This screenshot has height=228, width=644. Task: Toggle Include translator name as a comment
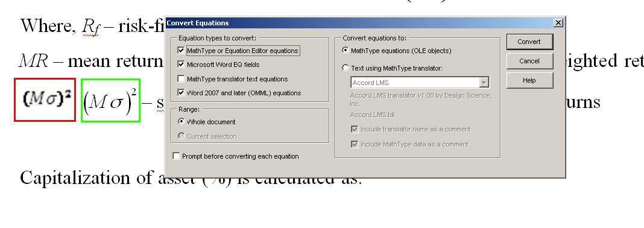[355, 130]
